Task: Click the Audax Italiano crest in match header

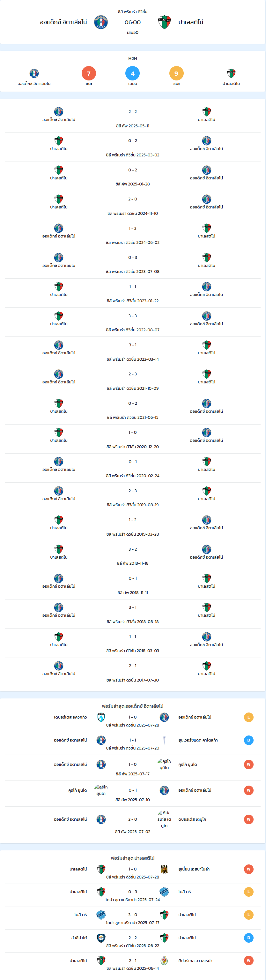Action: click(101, 22)
